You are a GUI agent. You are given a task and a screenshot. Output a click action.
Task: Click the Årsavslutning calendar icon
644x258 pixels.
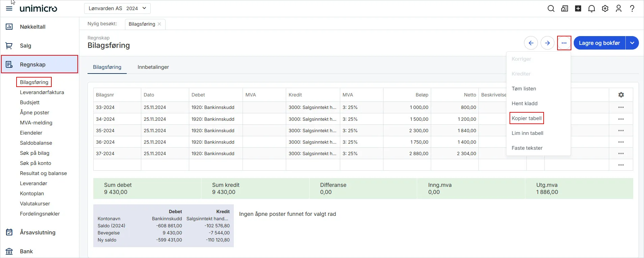pos(9,232)
